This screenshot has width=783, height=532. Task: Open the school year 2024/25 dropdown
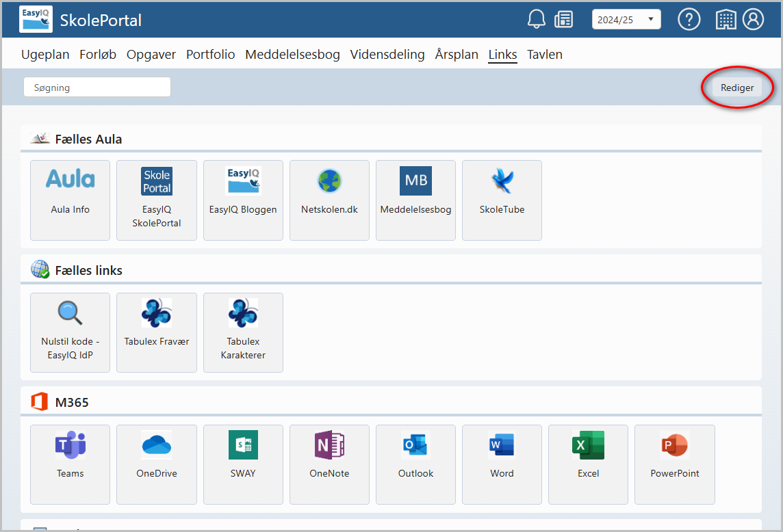click(626, 19)
